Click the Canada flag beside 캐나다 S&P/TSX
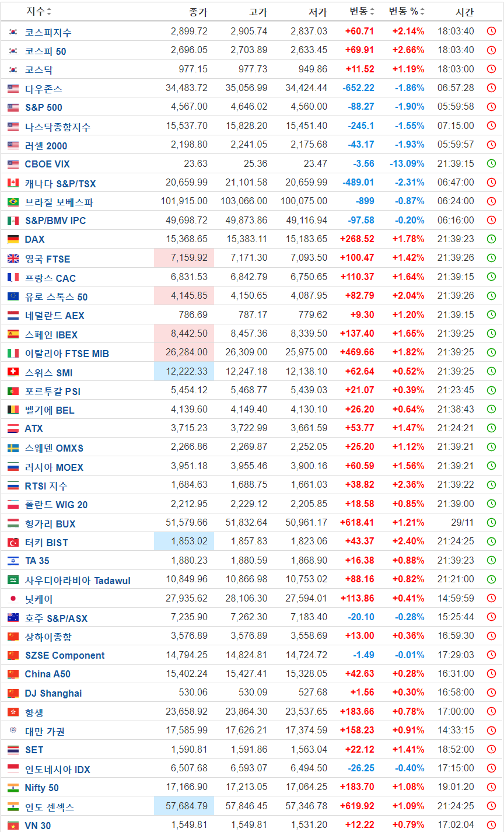 [13, 184]
